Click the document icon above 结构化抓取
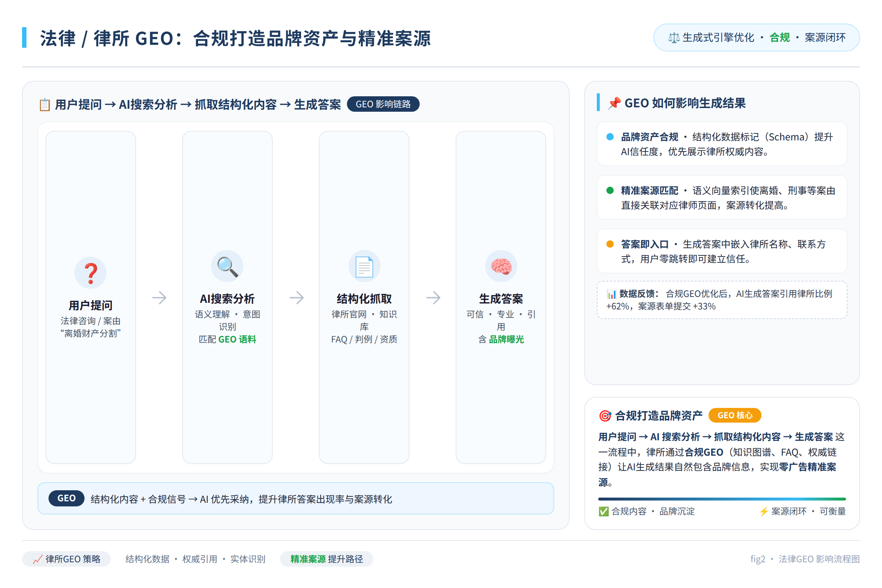Image resolution: width=882 pixels, height=588 pixels. 364,267
